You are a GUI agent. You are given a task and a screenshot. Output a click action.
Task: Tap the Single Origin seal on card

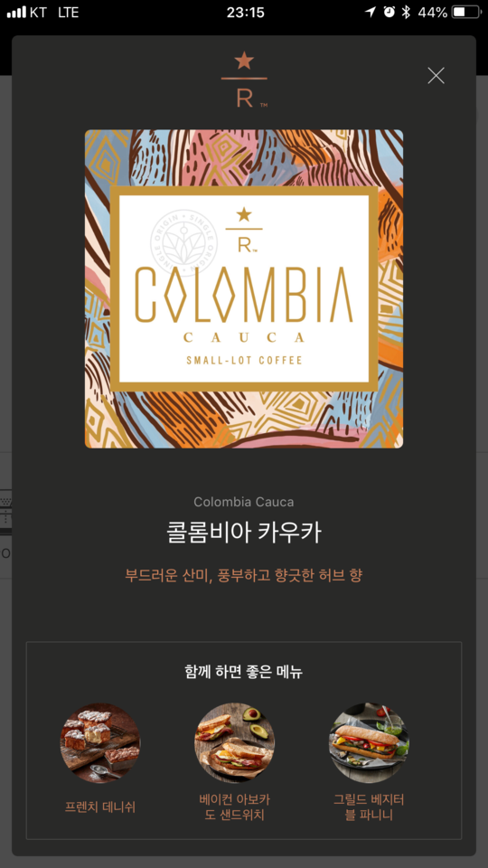[183, 243]
